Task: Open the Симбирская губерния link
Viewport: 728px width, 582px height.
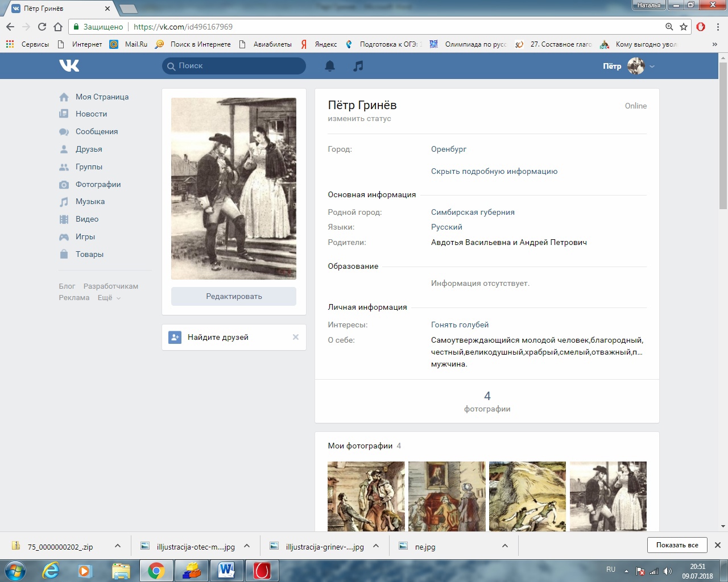Action: [473, 213]
